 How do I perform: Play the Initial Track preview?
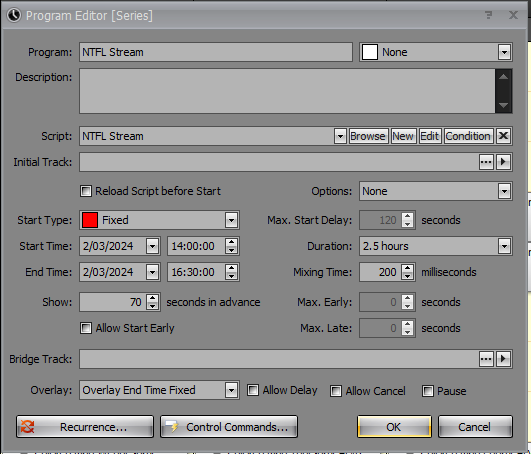click(x=503, y=162)
